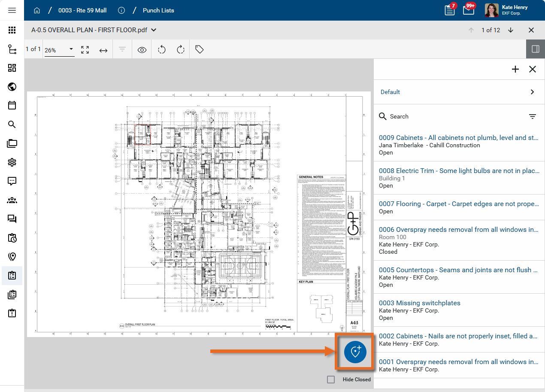Screen dimensions: 545x392
Task: Rotate the drawing counterclockwise
Action: [x=162, y=49]
